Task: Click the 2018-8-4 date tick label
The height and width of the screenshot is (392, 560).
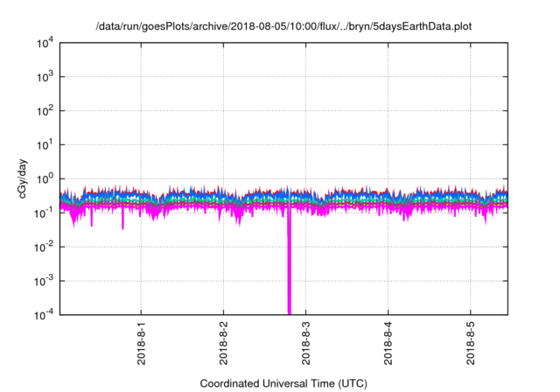Action: pos(388,344)
